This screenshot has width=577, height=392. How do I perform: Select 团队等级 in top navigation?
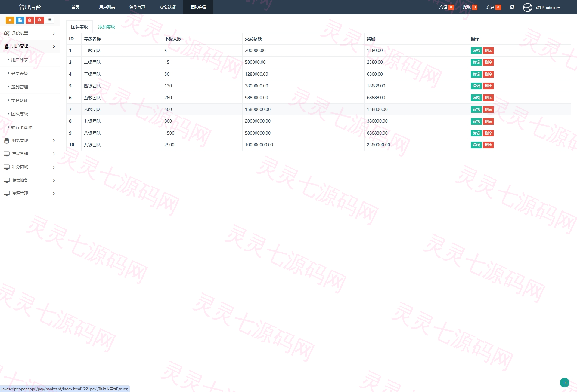pyautogui.click(x=198, y=7)
